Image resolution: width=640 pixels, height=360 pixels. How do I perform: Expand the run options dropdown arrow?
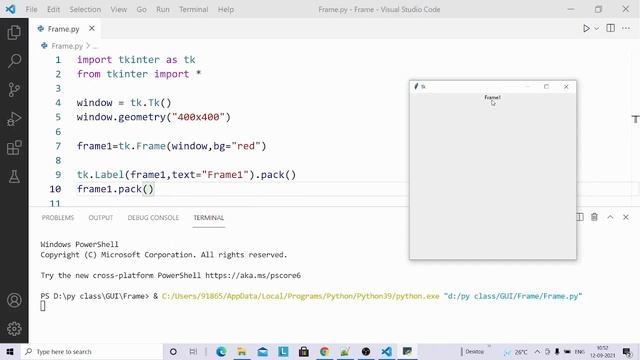596,29
